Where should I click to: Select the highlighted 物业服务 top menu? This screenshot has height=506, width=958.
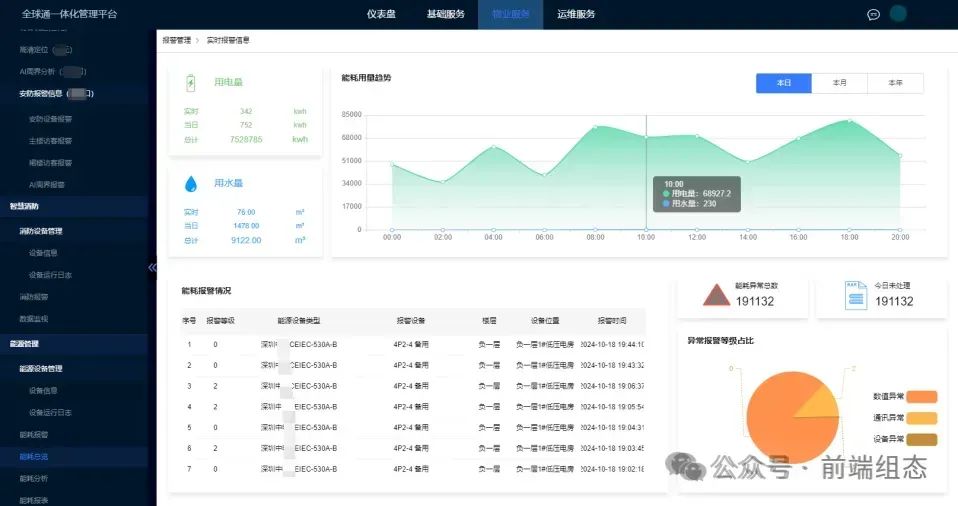coord(511,14)
